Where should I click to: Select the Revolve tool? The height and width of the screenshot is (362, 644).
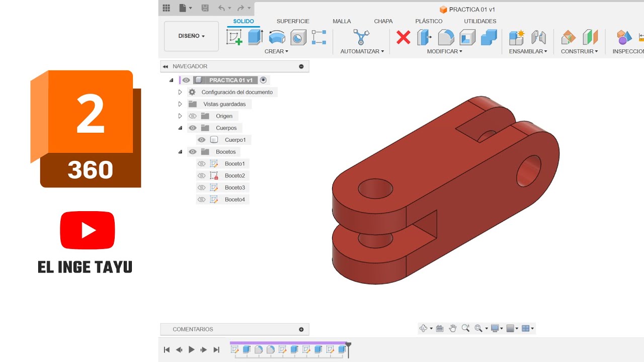(x=277, y=37)
